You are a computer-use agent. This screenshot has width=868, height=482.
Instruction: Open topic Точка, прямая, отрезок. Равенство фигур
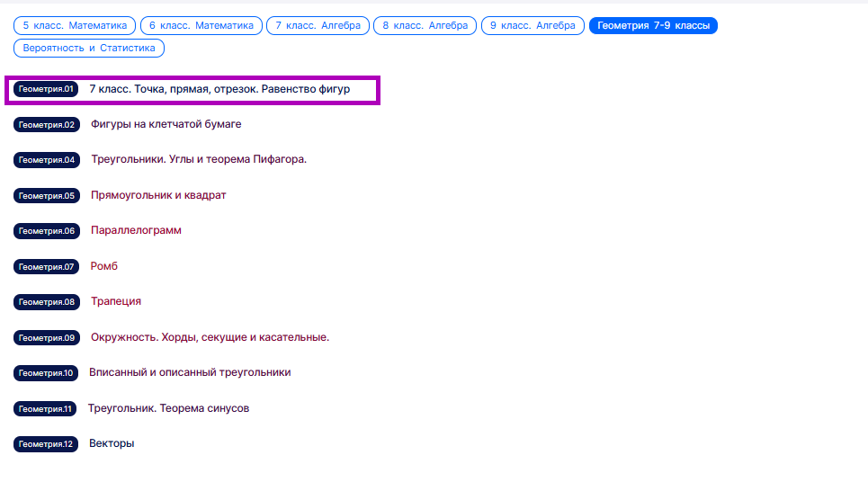click(219, 89)
